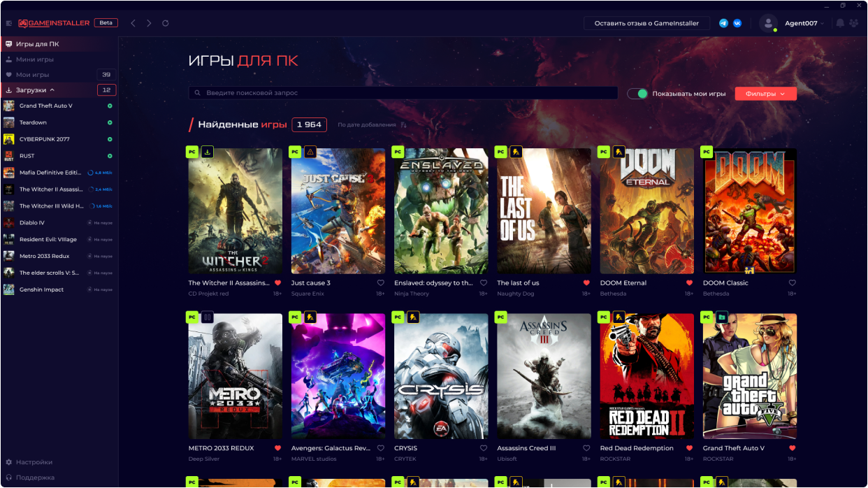Open notifications bell icon
The height and width of the screenshot is (488, 868).
coord(840,23)
